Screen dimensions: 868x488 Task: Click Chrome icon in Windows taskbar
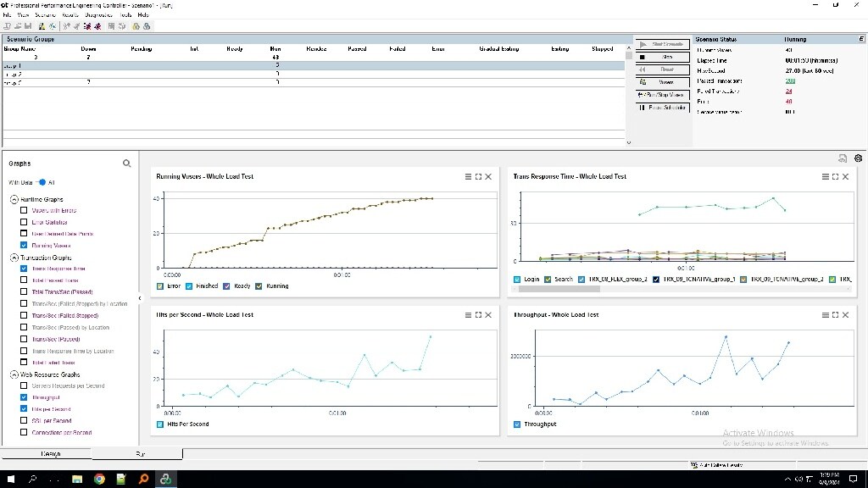pos(99,479)
